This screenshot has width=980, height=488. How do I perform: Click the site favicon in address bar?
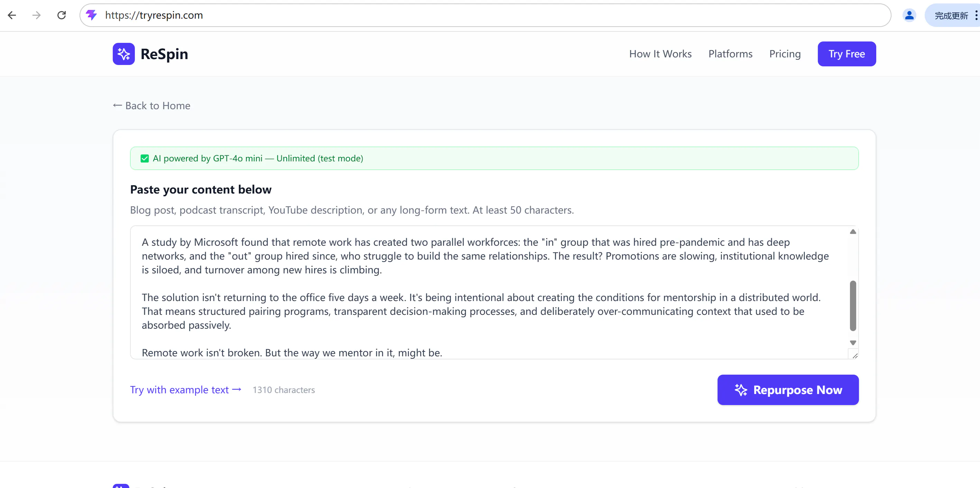point(91,15)
